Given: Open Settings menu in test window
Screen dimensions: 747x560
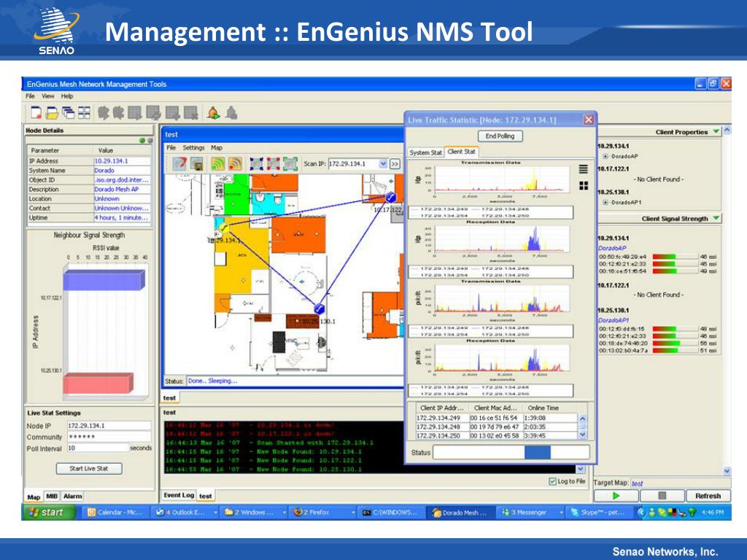Looking at the screenshot, I should tap(193, 148).
